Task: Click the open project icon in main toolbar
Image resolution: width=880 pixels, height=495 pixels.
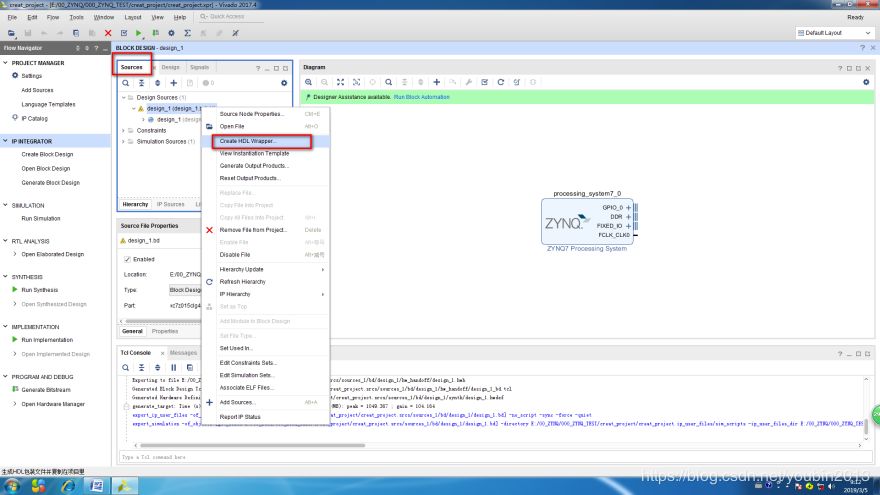Action: point(11,33)
